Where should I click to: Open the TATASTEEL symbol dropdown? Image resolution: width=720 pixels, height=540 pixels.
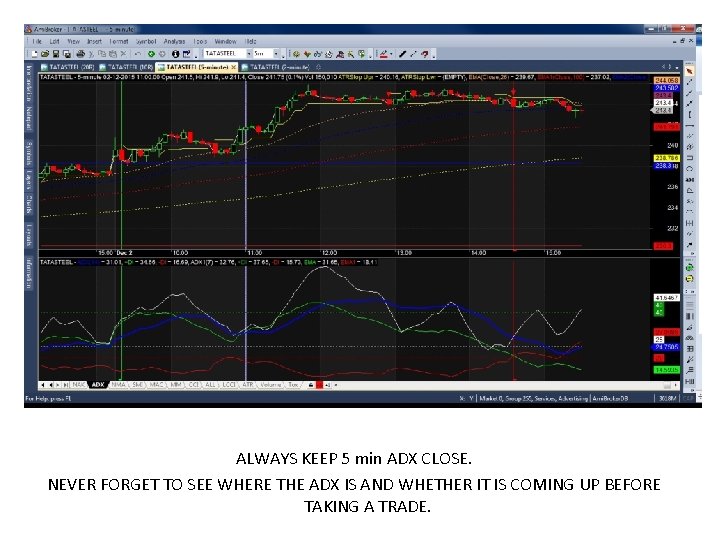coord(249,54)
